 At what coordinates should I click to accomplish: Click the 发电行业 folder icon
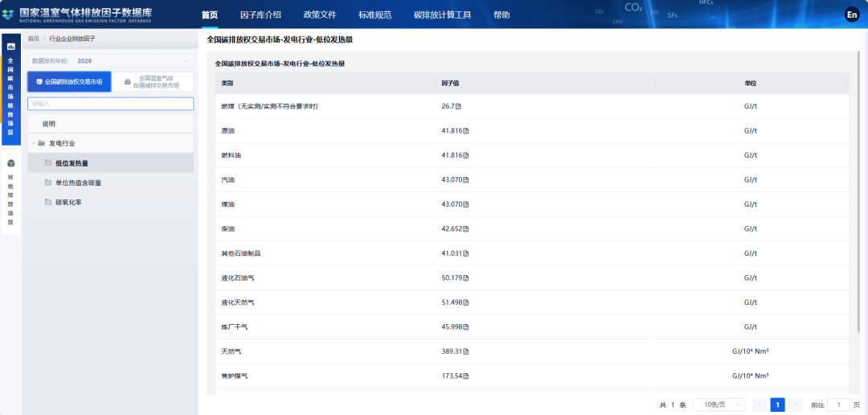point(42,143)
